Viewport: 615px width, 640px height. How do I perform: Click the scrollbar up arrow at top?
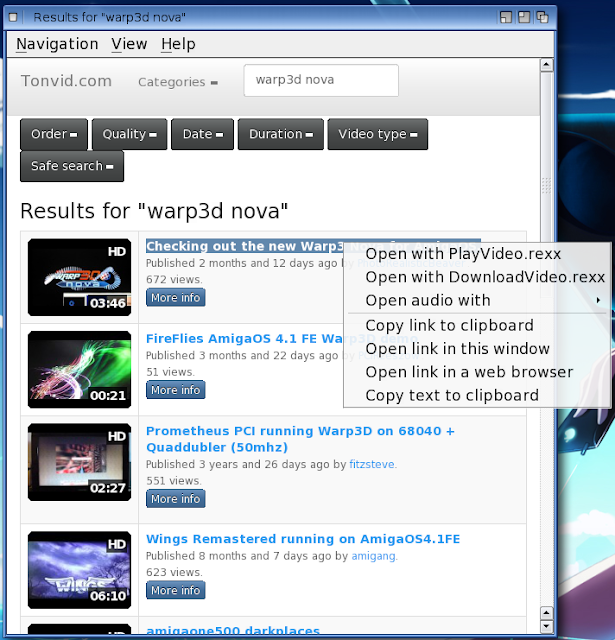coord(546,65)
